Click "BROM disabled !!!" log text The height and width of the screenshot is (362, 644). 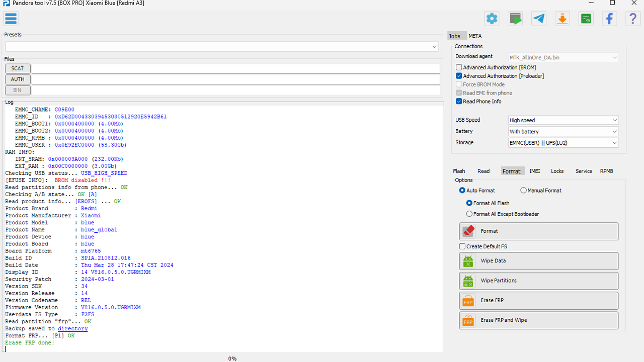point(83,180)
